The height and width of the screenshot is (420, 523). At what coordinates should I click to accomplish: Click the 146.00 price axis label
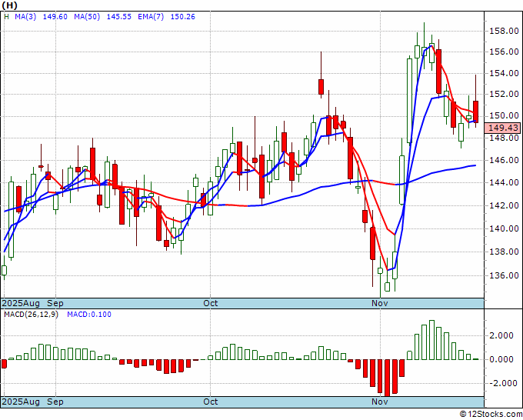(504, 160)
